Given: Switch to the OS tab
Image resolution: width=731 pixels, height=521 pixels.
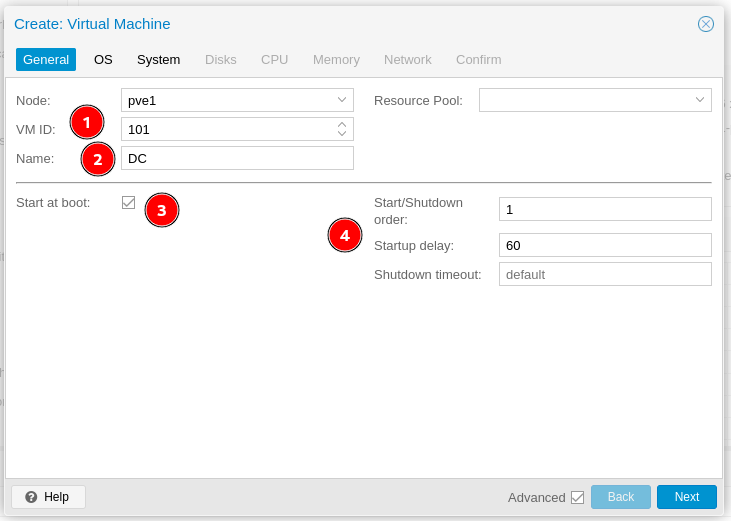Looking at the screenshot, I should pos(103,60).
